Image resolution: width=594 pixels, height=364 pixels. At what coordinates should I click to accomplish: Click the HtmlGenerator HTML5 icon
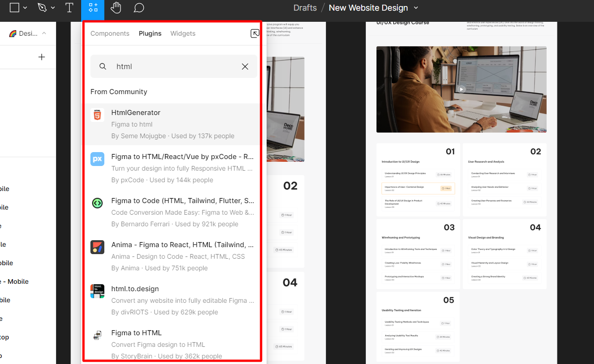point(97,115)
